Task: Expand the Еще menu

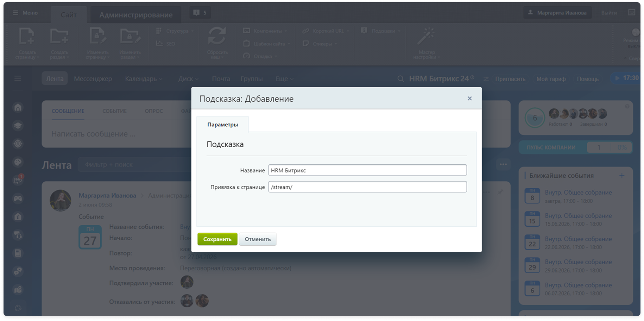Action: click(x=284, y=79)
